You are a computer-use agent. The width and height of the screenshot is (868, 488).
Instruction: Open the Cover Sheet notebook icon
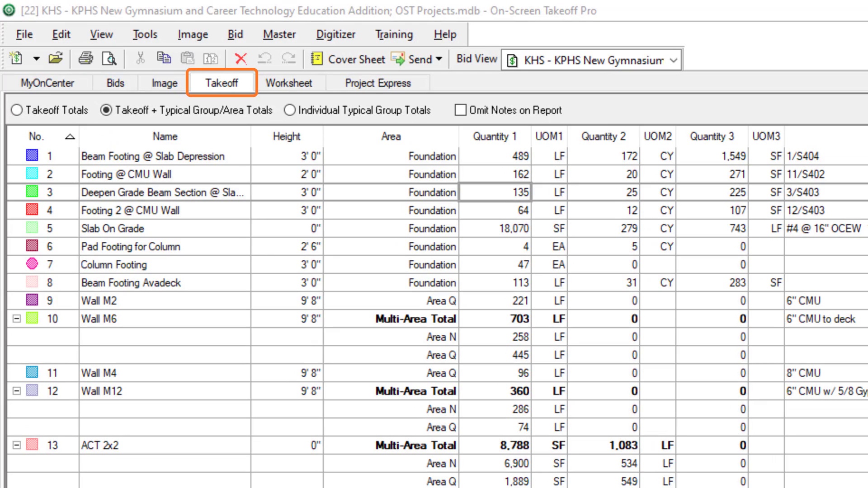coord(317,59)
